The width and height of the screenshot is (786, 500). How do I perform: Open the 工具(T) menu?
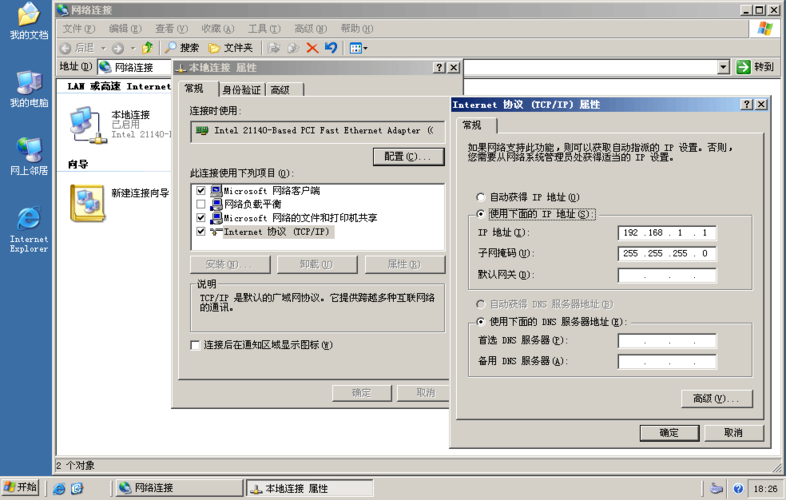(264, 29)
